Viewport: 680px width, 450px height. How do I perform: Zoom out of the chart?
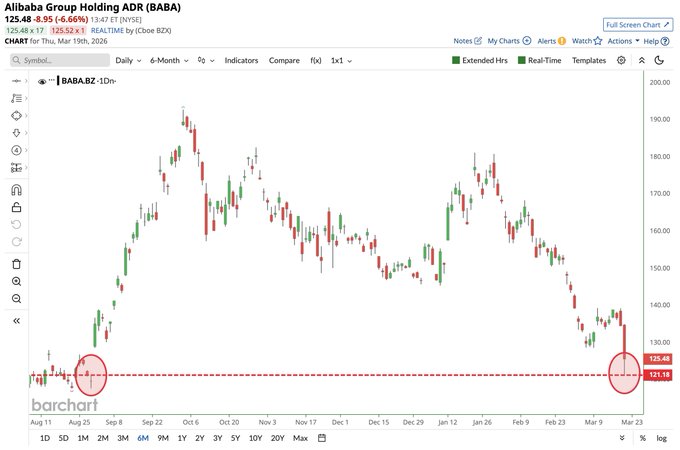point(16,299)
